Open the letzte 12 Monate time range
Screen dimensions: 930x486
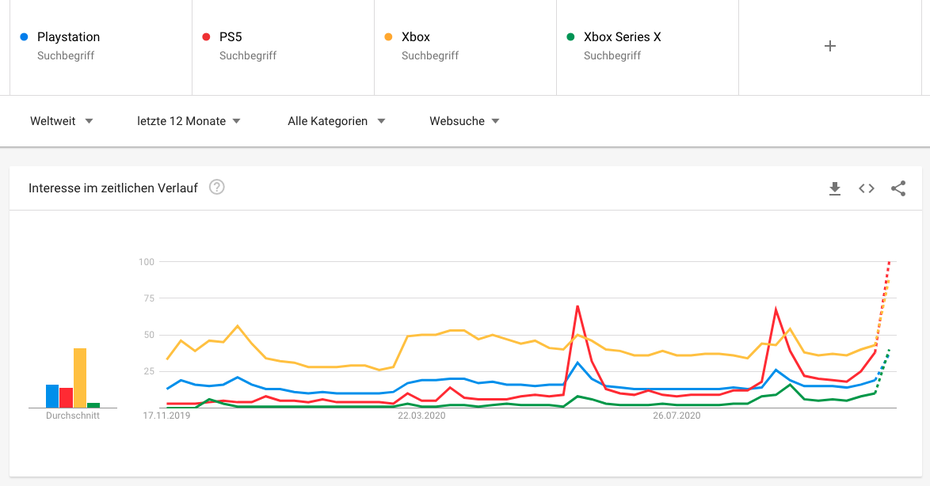coord(189,121)
